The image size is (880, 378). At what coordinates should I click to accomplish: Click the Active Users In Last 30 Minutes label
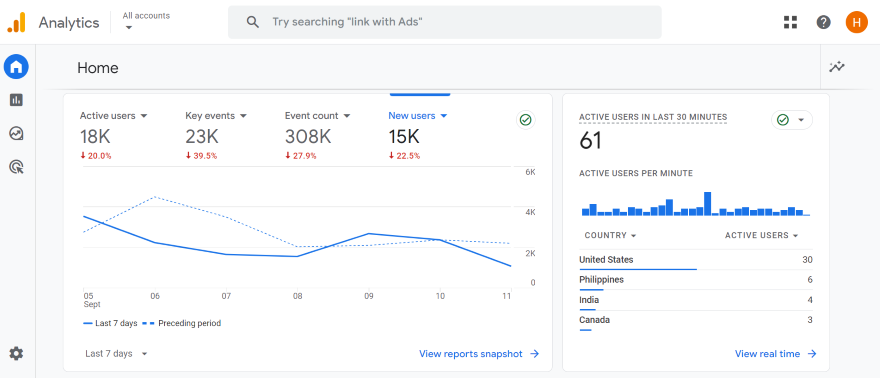click(x=653, y=117)
